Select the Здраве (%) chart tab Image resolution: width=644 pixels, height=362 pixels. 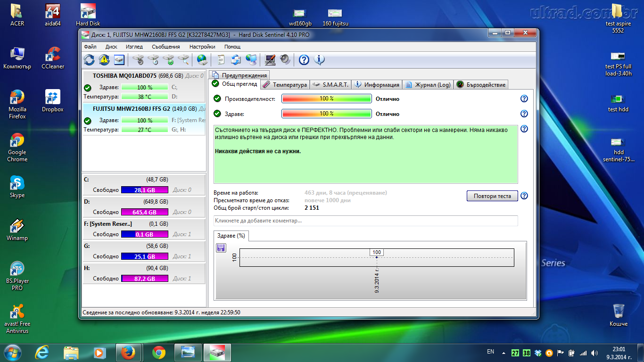pos(231,235)
